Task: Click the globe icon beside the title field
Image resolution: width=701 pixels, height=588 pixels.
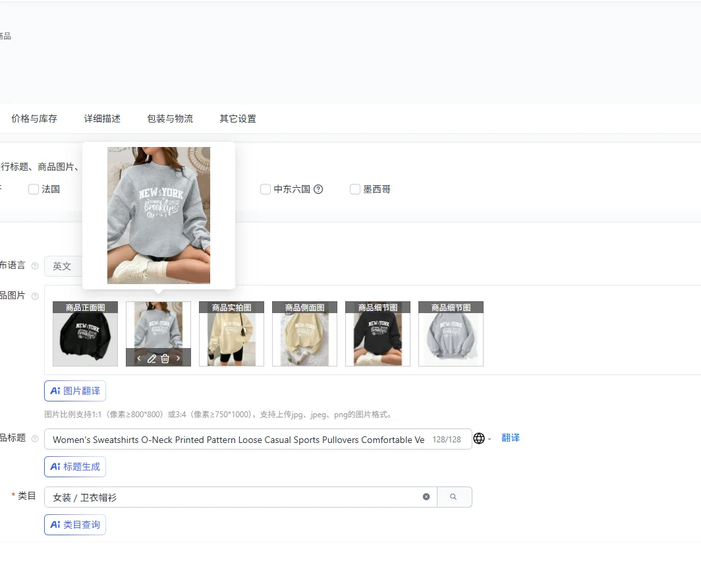Action: coord(478,439)
